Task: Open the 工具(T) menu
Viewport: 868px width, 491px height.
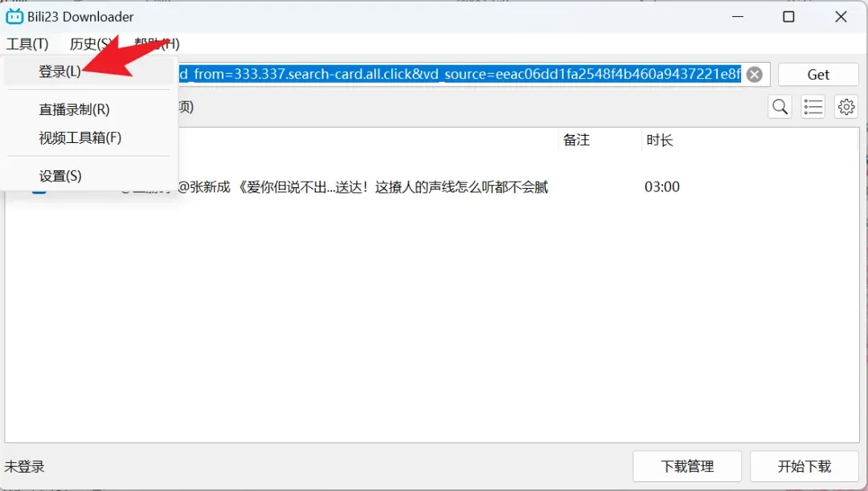Action: (x=27, y=43)
